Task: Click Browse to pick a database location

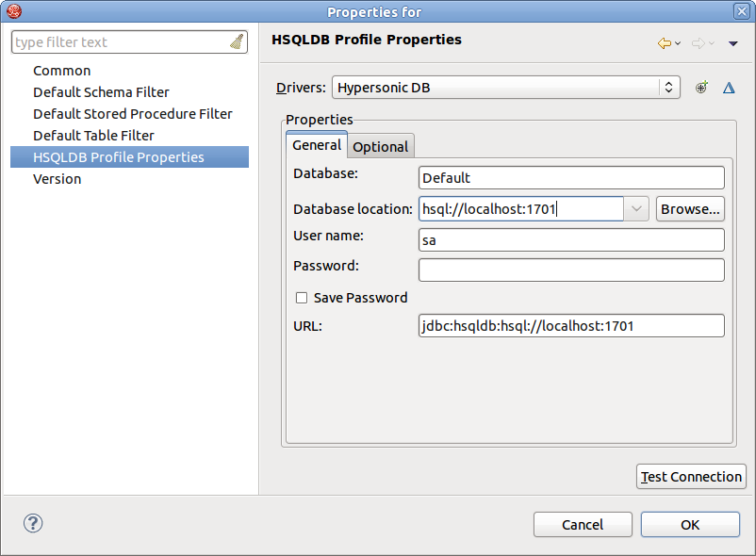Action: click(690, 208)
